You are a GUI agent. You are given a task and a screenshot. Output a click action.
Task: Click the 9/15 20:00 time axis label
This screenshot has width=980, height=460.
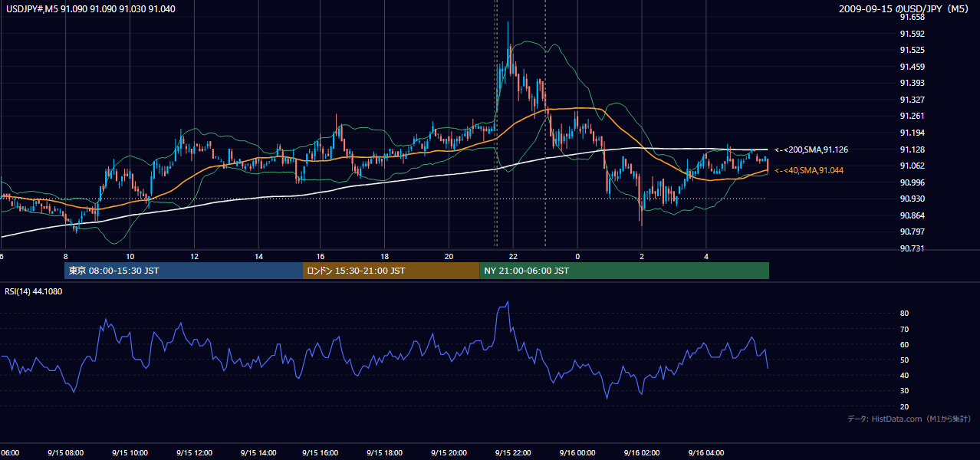(449, 452)
